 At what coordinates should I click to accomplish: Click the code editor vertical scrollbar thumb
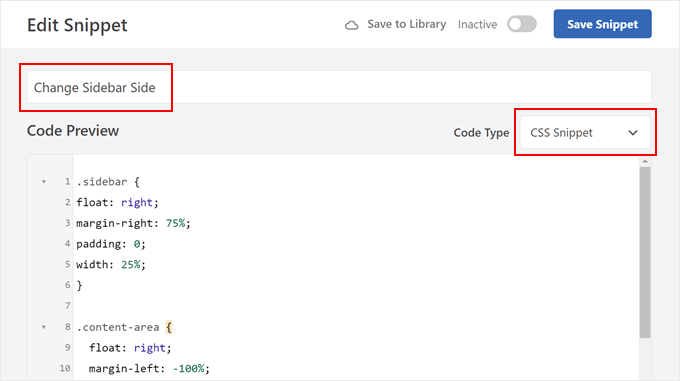coord(645,252)
